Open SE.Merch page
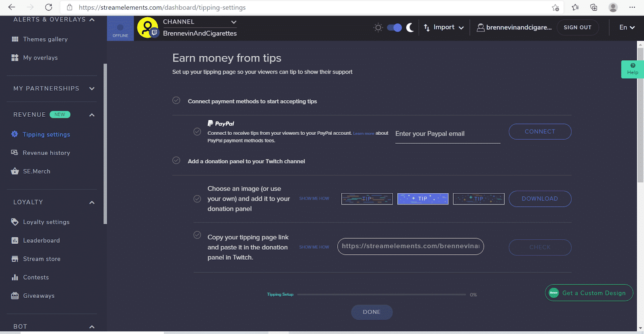 tap(37, 171)
